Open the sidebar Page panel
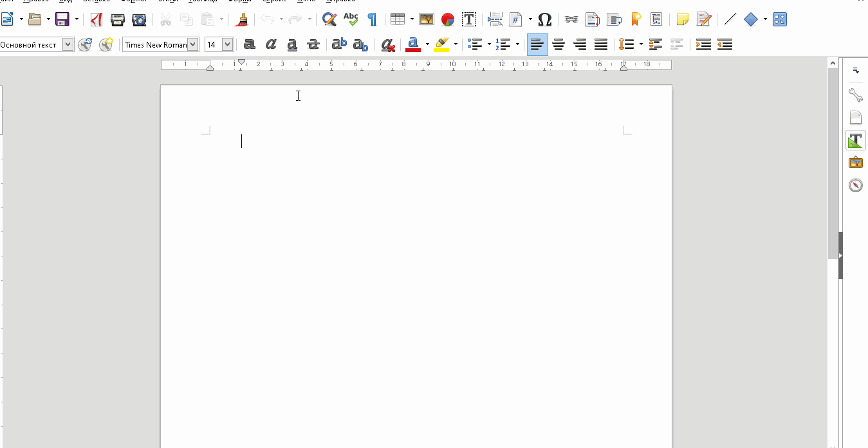 (855, 118)
